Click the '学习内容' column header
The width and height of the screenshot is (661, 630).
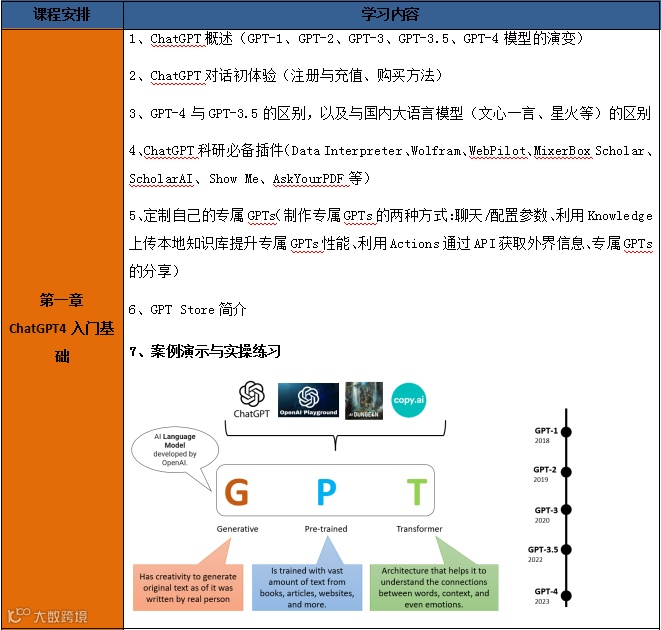click(391, 15)
